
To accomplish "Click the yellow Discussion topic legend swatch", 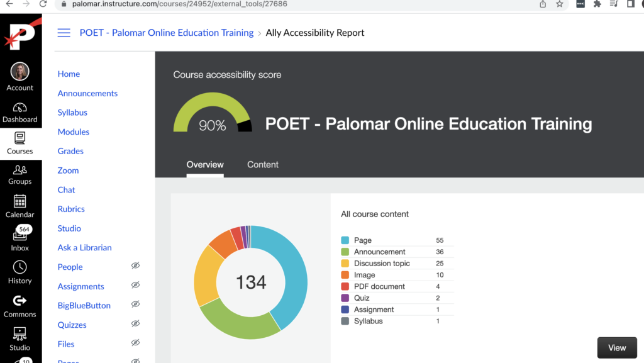I will point(345,263).
